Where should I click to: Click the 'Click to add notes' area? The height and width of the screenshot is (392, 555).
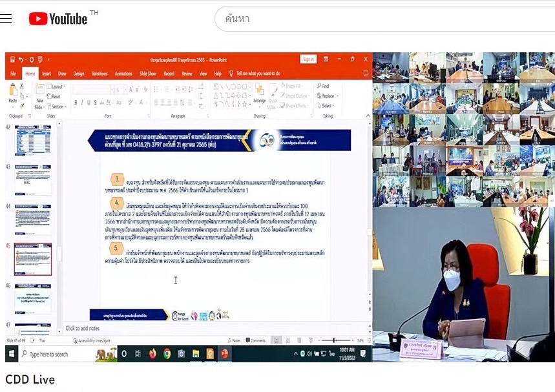(x=216, y=328)
